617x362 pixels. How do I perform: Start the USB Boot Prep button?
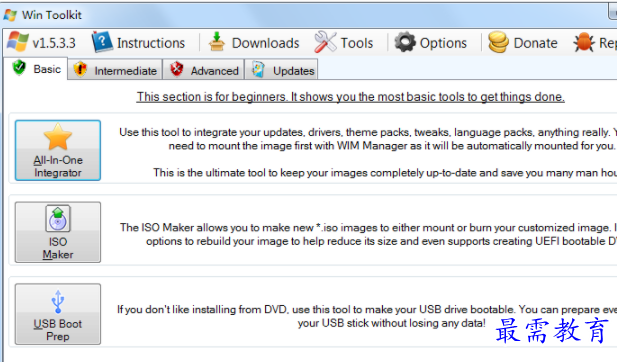tap(58, 314)
